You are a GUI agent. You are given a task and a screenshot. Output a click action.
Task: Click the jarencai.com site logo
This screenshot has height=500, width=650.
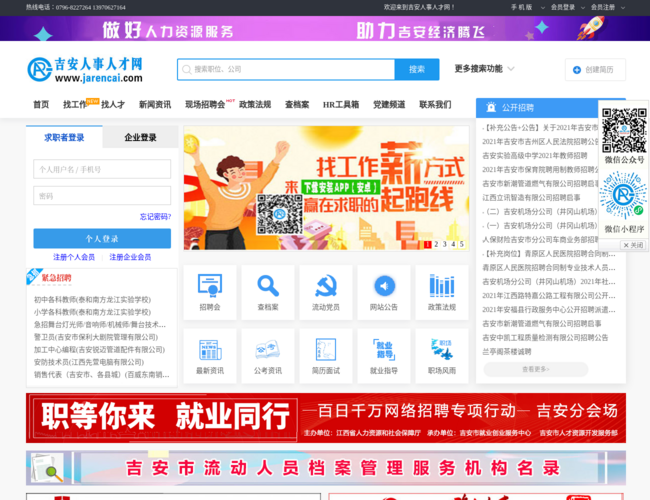85,70
